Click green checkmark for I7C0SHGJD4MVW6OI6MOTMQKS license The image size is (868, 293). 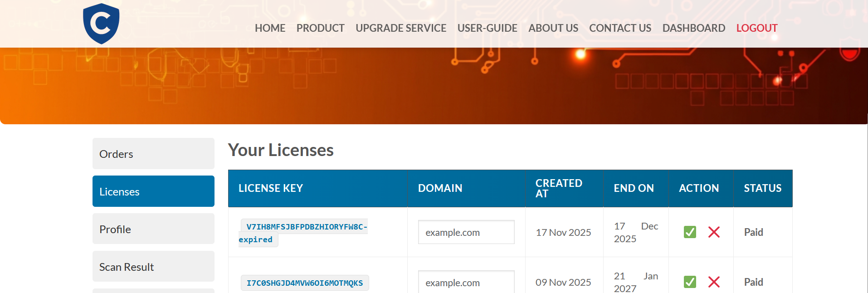click(690, 282)
